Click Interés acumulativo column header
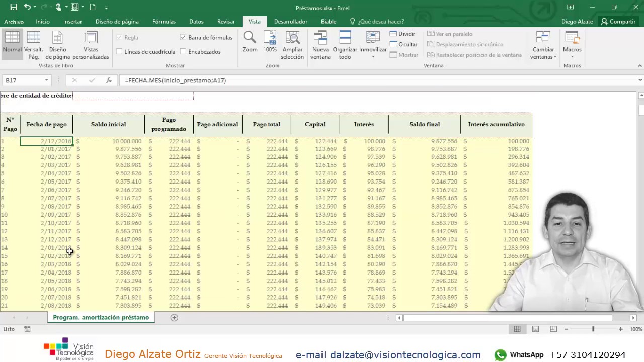Viewport: 644px width, 362px height. (x=496, y=124)
